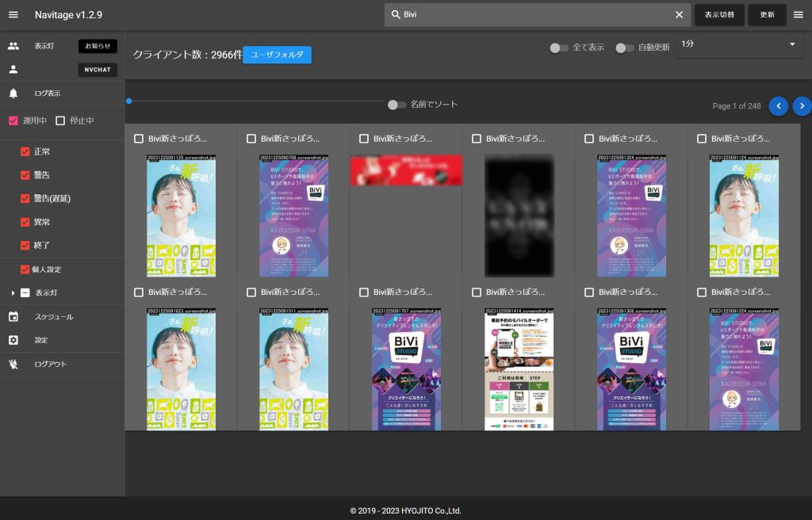Toggle the 表示灯 tree checkbox
The width and height of the screenshot is (812, 520).
25,292
